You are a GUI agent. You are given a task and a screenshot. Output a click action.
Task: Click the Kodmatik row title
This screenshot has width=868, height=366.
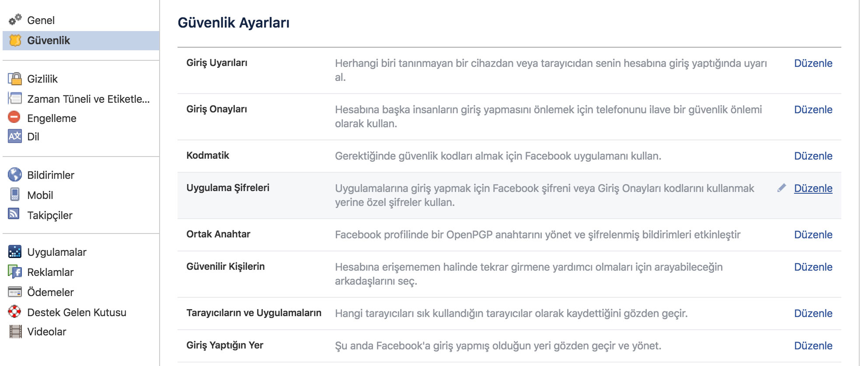(x=208, y=155)
